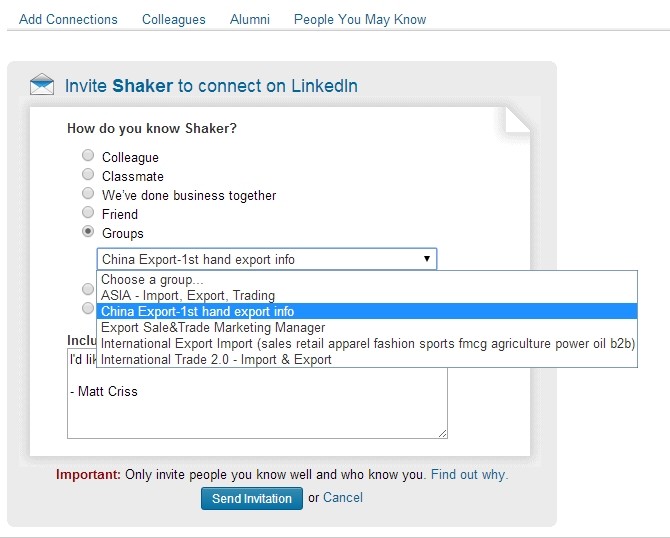Open the China Export group combo box
The width and height of the screenshot is (670, 538).
267,259
